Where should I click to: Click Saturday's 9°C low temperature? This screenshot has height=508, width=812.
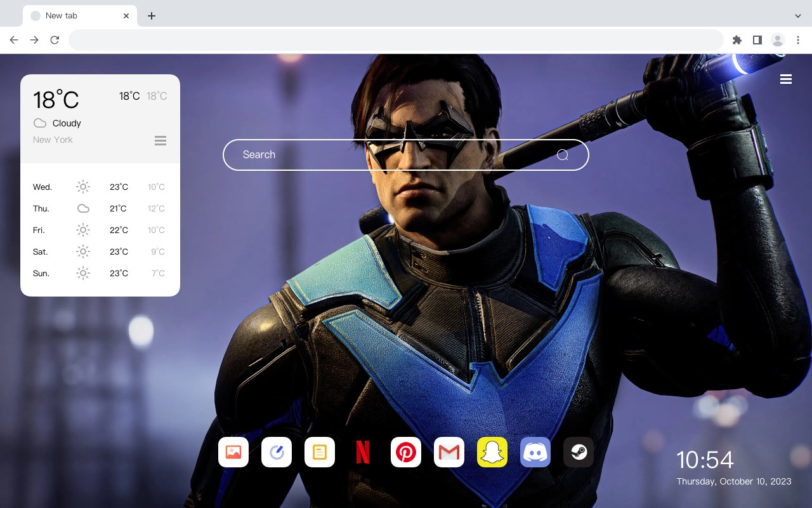click(158, 252)
